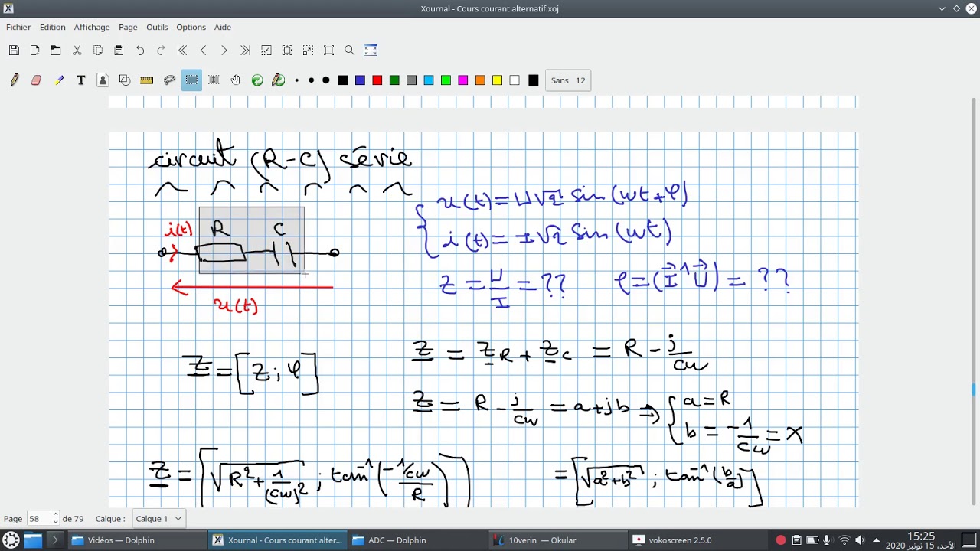Open the Edition menu

52,27
